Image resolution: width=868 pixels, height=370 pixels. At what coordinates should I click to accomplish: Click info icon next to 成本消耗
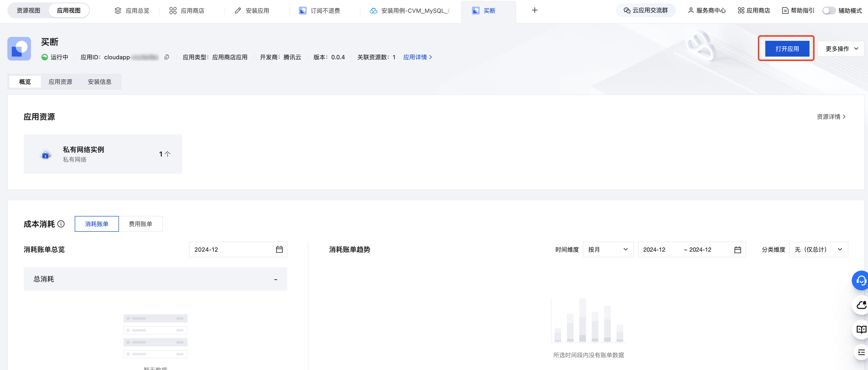(61, 224)
